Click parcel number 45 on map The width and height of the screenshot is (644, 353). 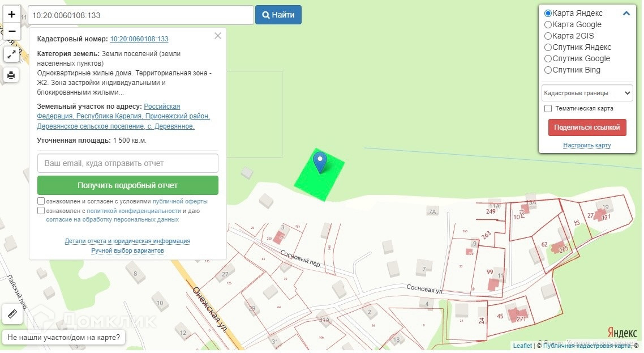coord(500,316)
